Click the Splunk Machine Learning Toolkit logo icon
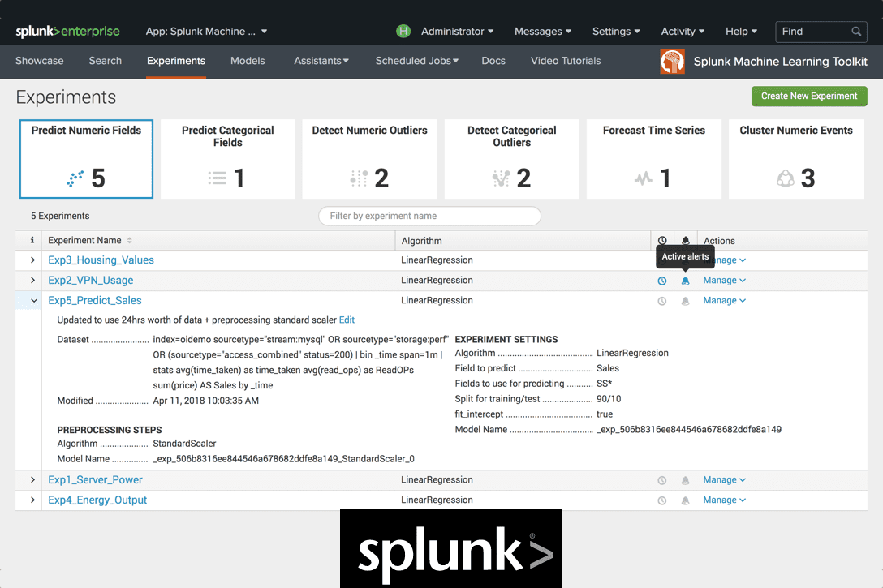 tap(673, 62)
